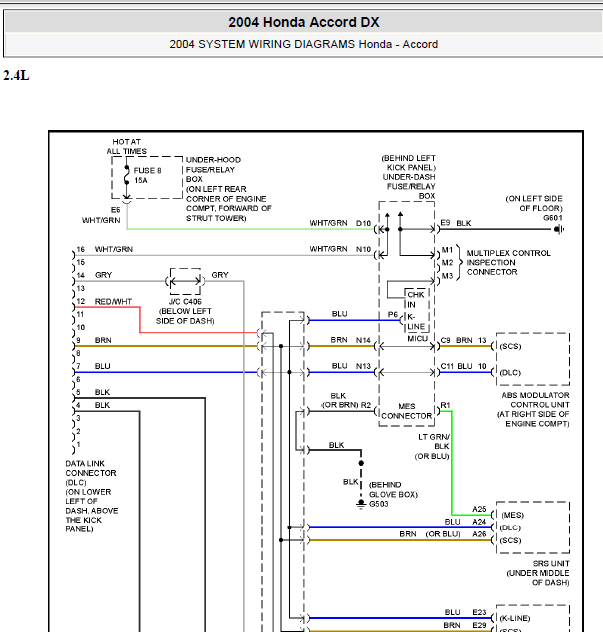Click "ABS MODULATOR CONTROL UNIT" label
Viewport: 603px width, 632px height.
[x=535, y=400]
